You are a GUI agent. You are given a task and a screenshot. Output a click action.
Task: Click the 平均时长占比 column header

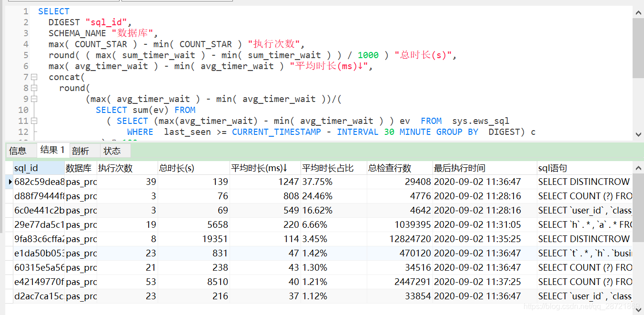(333, 168)
